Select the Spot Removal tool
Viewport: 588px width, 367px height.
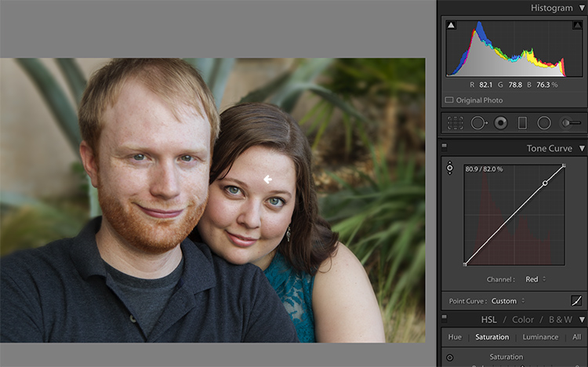478,122
